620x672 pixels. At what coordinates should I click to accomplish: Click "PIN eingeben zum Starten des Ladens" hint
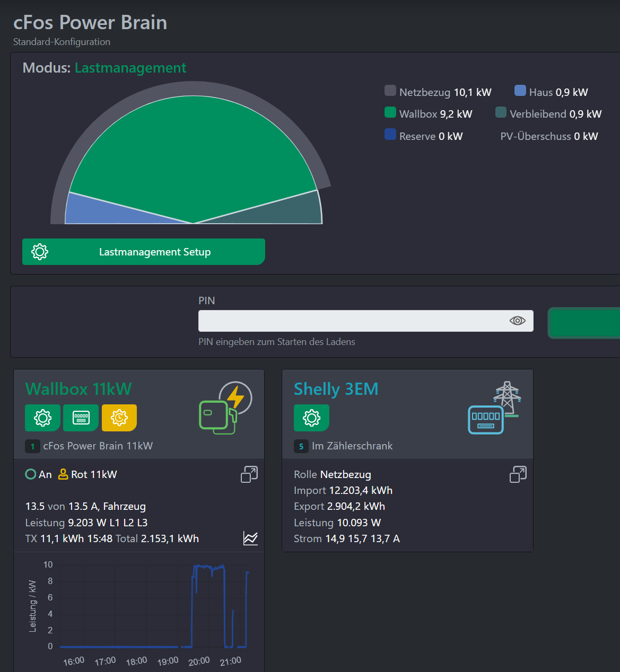(277, 342)
